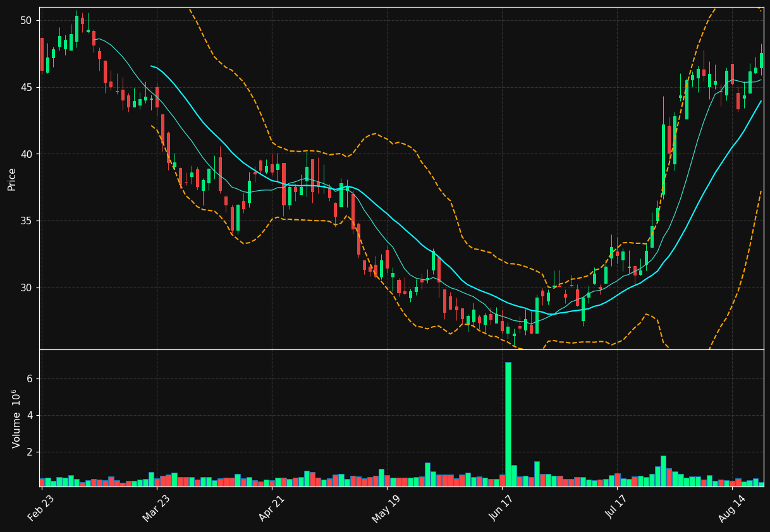Click the 'Mar 23' date label
Viewport: 770px width, 532px height.
click(x=156, y=507)
